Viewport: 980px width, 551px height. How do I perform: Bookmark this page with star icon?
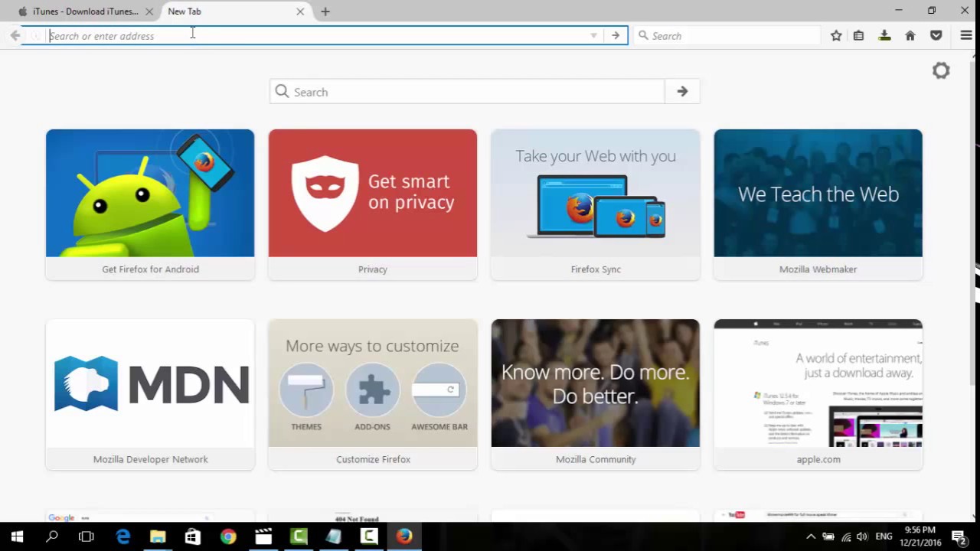836,35
